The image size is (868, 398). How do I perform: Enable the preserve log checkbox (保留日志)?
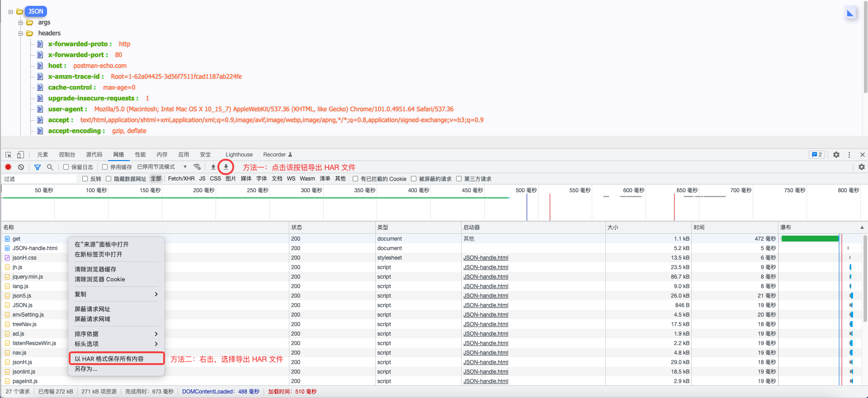pyautogui.click(x=66, y=167)
